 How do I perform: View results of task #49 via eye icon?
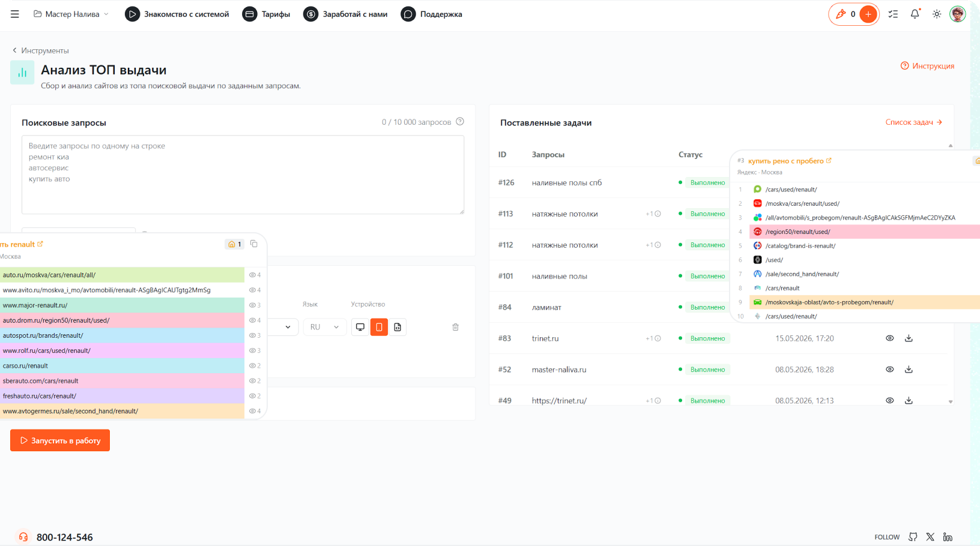coord(890,400)
